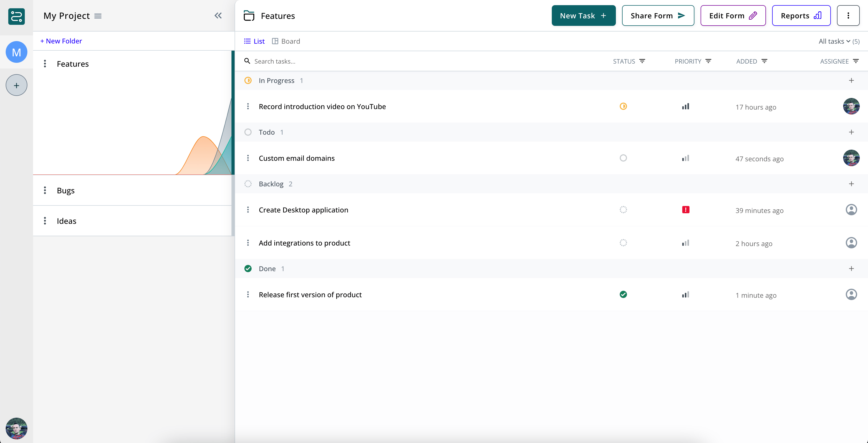This screenshot has width=868, height=443.
Task: Open the filter icon on the PRIORITY column
Action: [x=708, y=61]
